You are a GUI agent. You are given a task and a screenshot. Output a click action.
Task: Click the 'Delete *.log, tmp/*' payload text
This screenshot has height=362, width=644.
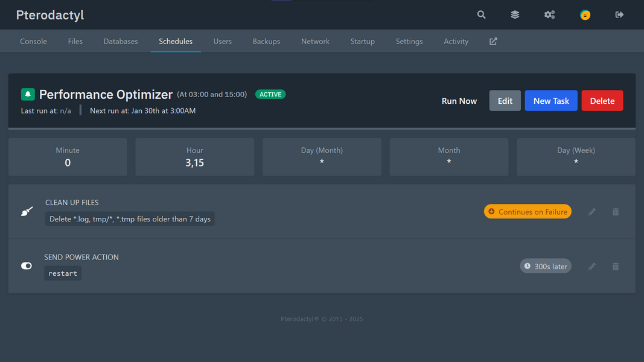tap(130, 219)
